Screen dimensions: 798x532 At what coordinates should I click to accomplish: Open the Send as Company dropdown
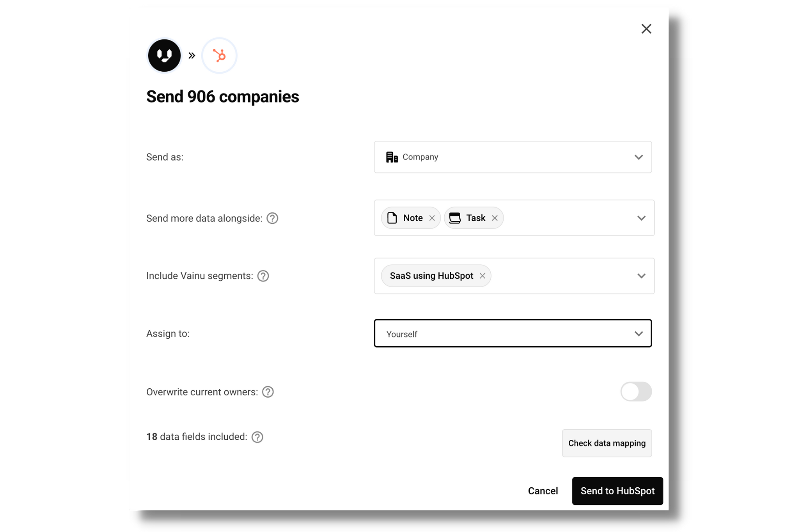pyautogui.click(x=512, y=157)
